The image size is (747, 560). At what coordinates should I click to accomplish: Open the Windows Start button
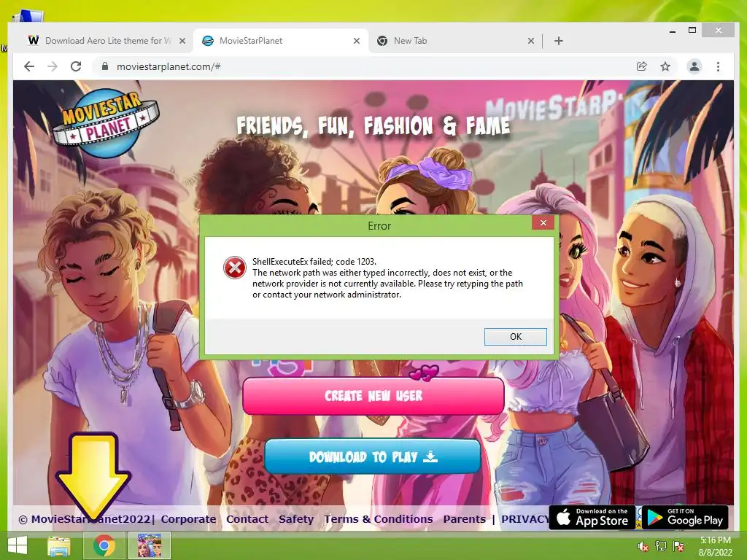coord(18,545)
